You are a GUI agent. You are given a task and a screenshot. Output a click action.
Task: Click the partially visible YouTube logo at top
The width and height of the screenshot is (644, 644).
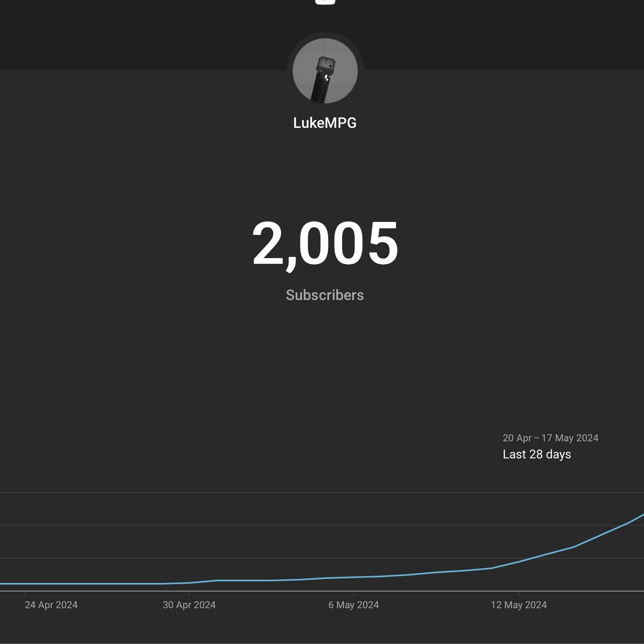coord(325,2)
